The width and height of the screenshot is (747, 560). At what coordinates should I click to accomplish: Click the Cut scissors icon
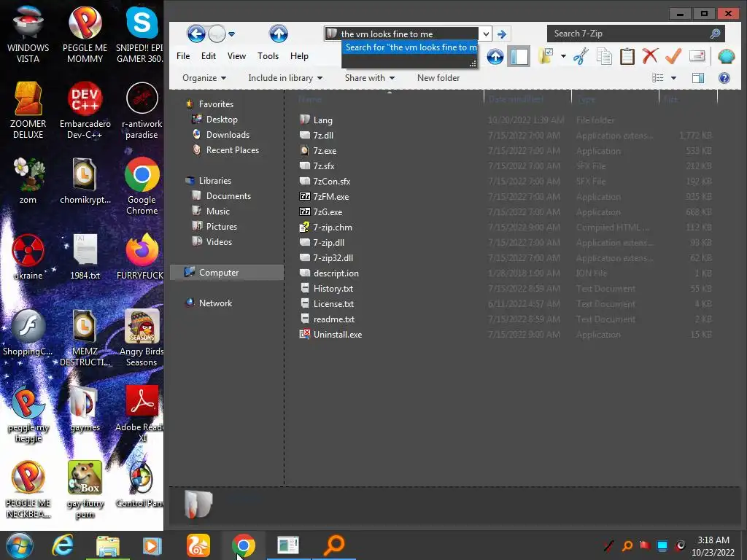click(580, 57)
